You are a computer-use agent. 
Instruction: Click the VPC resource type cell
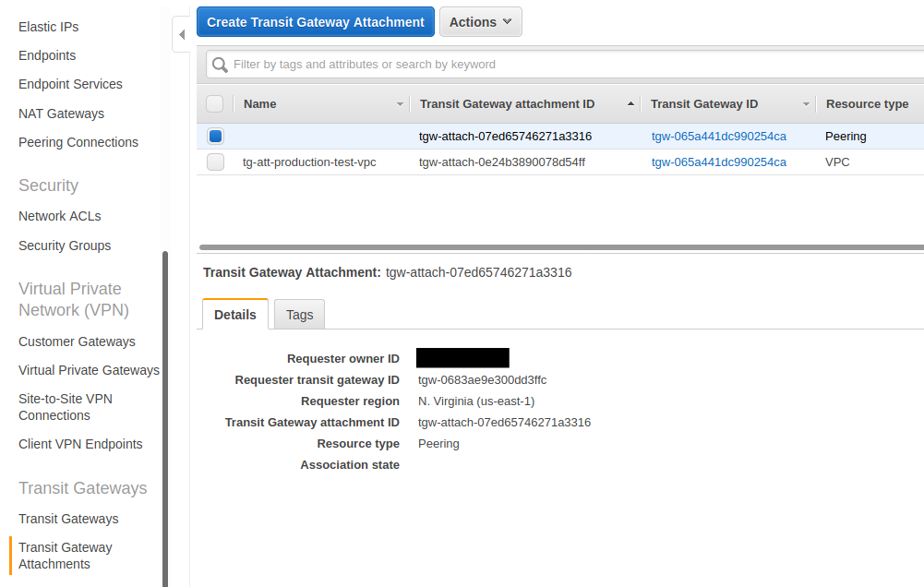(837, 162)
